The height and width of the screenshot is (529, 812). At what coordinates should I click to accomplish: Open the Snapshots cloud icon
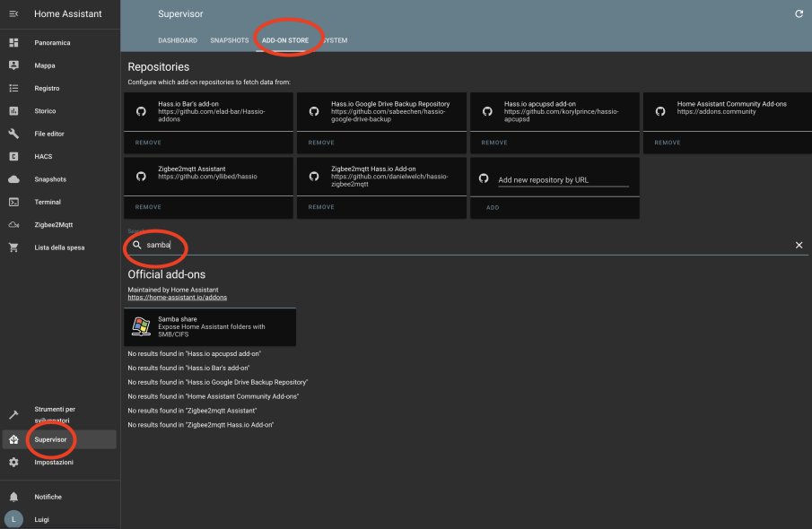click(x=14, y=179)
